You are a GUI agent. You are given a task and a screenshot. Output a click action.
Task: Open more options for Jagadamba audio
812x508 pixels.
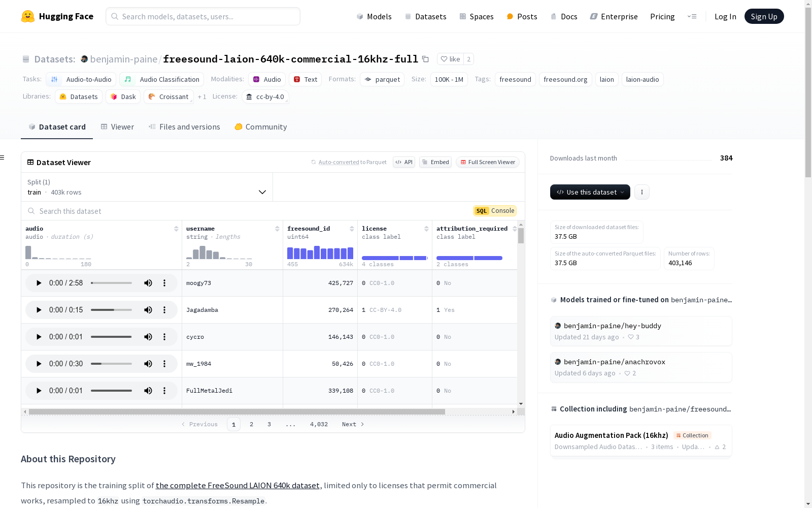(164, 310)
